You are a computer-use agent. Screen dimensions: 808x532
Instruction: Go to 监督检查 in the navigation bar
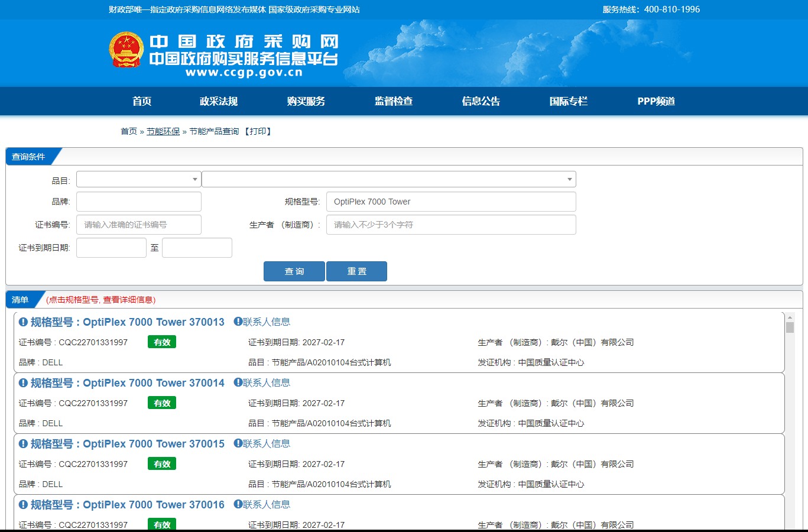(393, 101)
